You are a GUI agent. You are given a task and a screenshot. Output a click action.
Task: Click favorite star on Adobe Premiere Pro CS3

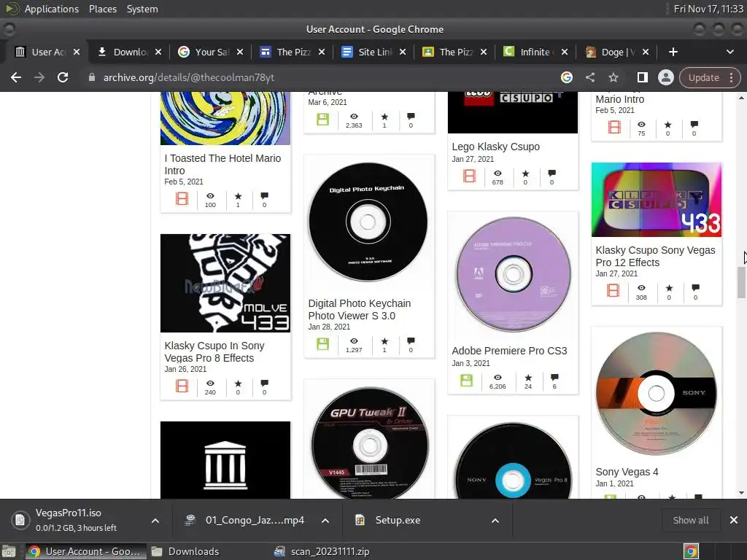(x=528, y=378)
